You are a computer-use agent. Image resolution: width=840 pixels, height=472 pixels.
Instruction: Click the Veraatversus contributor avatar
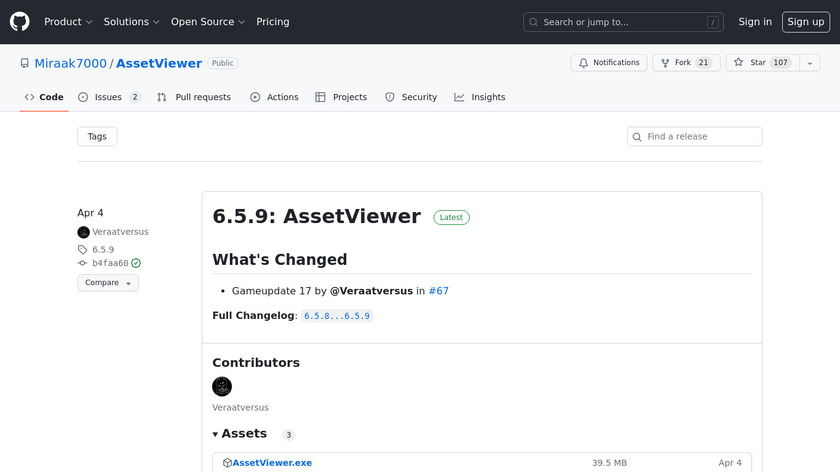(222, 386)
